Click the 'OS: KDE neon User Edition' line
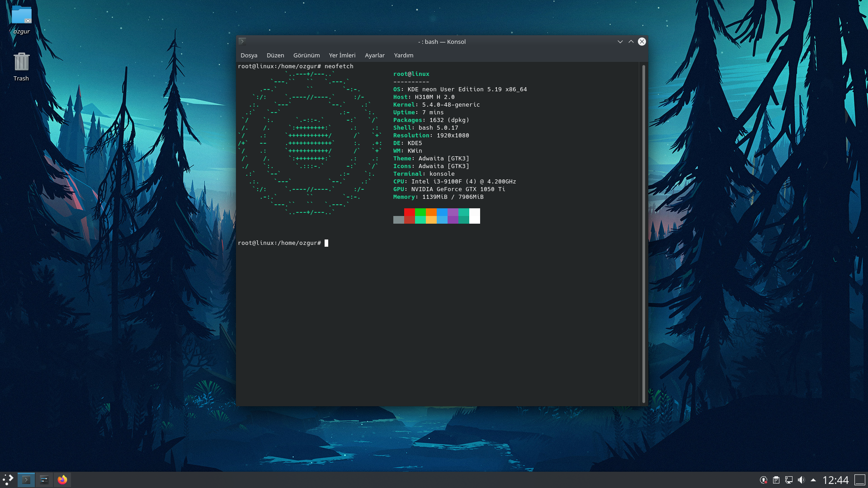Image resolution: width=868 pixels, height=488 pixels. (460, 89)
